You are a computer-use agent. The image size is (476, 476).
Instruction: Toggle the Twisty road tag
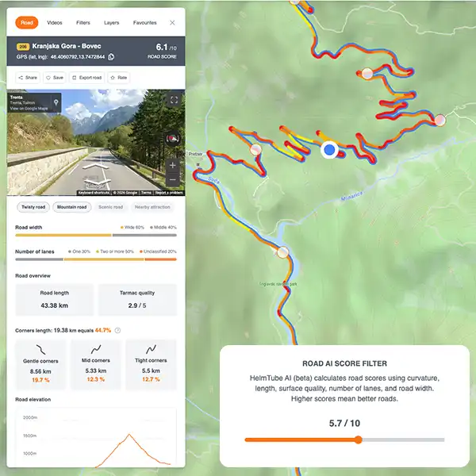click(33, 207)
